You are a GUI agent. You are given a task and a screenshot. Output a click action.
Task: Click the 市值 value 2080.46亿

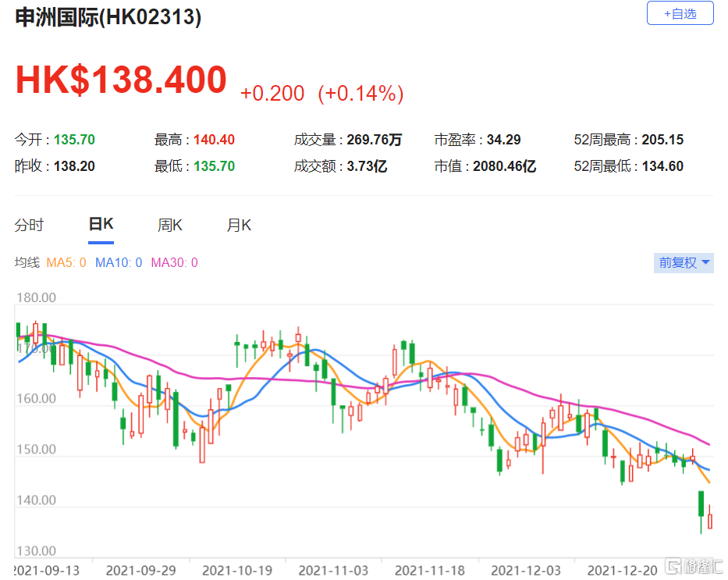[x=505, y=165]
